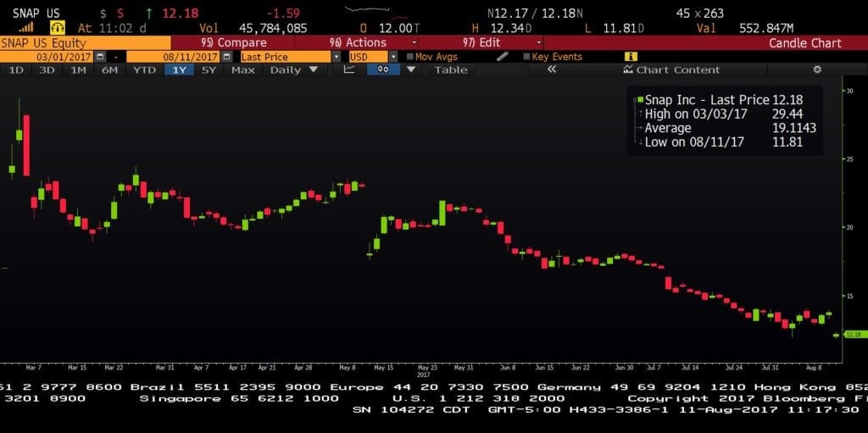The height and width of the screenshot is (433, 868).
Task: Click the Low on 08/11/17 legend row
Action: click(x=724, y=142)
